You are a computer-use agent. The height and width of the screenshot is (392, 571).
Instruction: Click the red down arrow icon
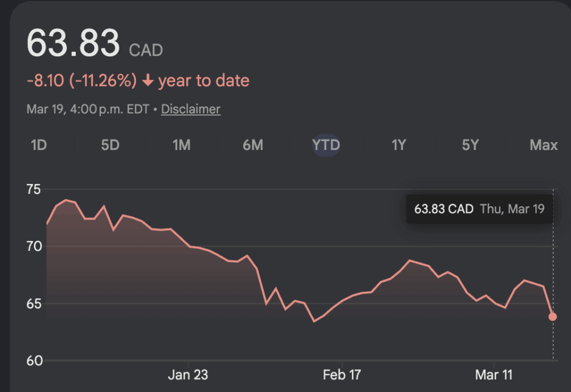click(x=148, y=81)
